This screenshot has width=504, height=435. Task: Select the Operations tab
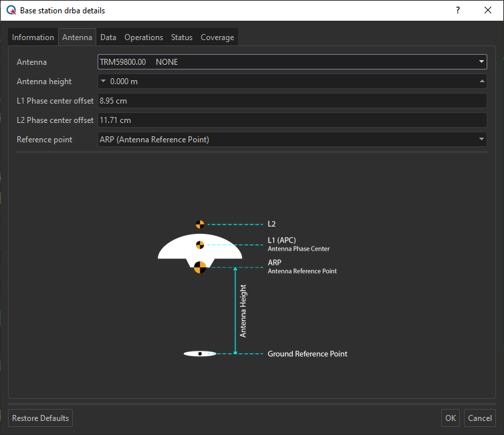(144, 37)
